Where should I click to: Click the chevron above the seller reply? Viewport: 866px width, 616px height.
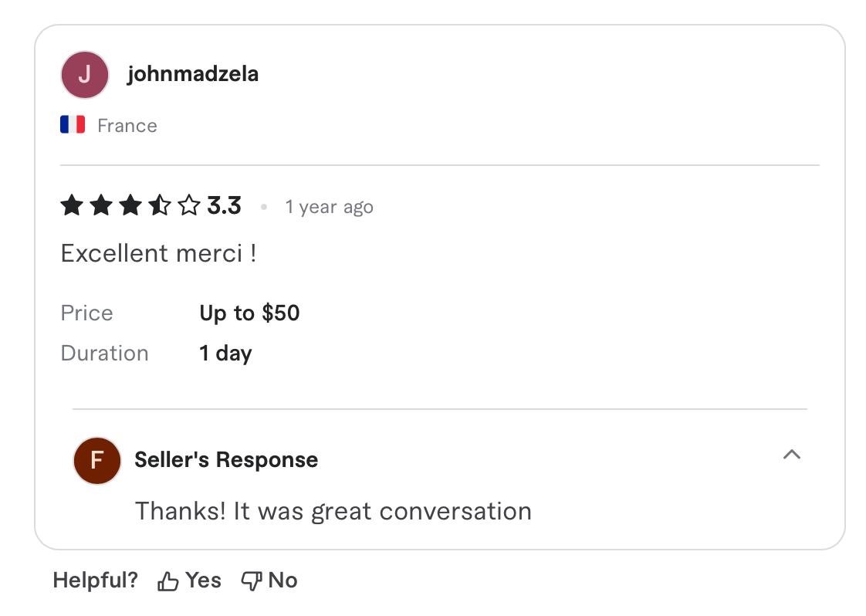(x=792, y=455)
